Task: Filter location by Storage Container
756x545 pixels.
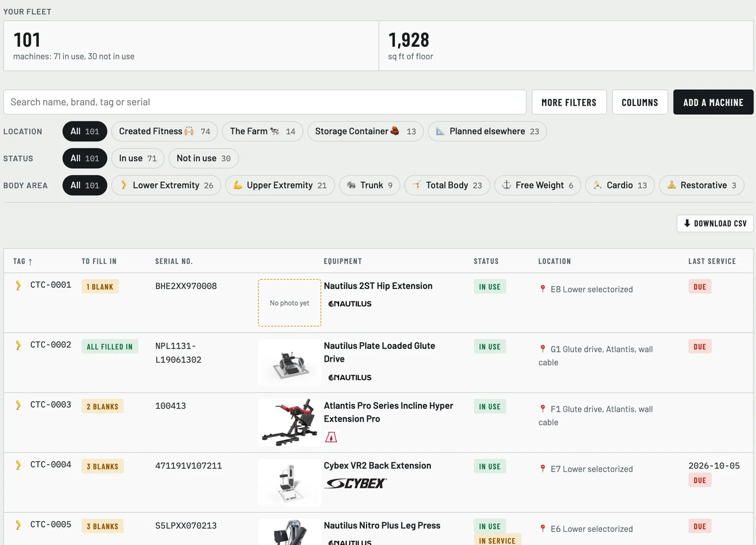Action: 365,131
